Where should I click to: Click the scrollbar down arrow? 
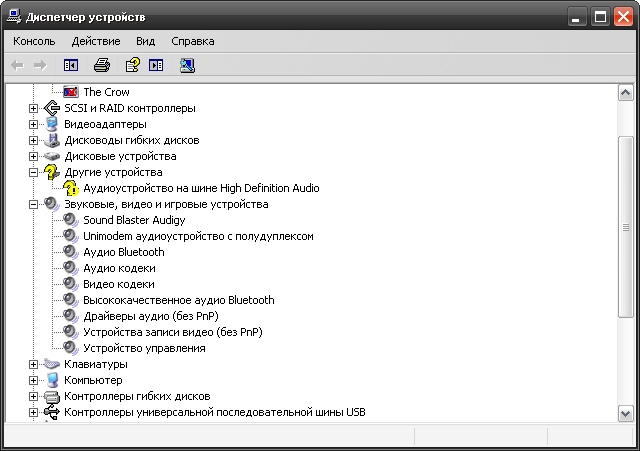[626, 413]
